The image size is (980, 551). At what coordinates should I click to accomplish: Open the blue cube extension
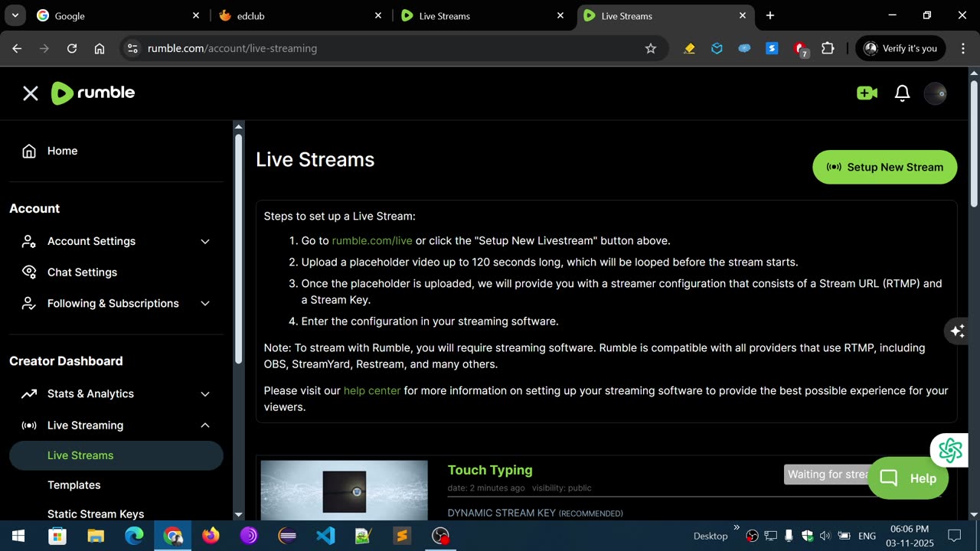tap(717, 48)
